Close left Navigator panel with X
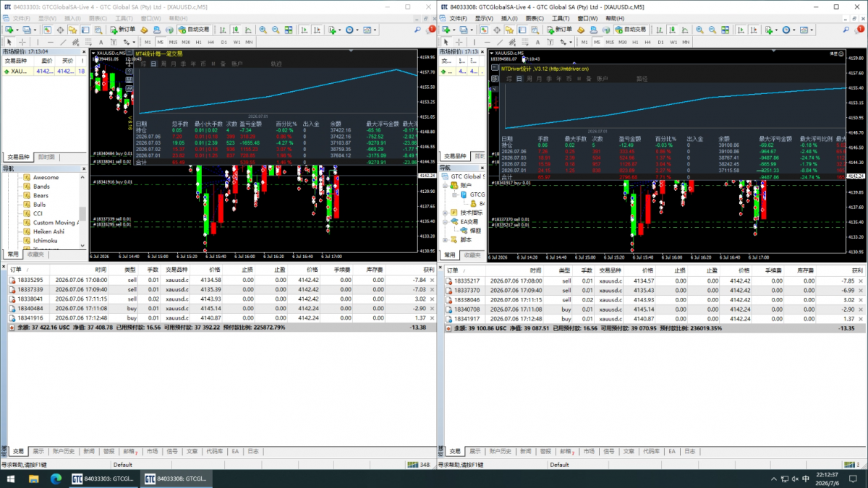868x488 pixels. (x=82, y=168)
